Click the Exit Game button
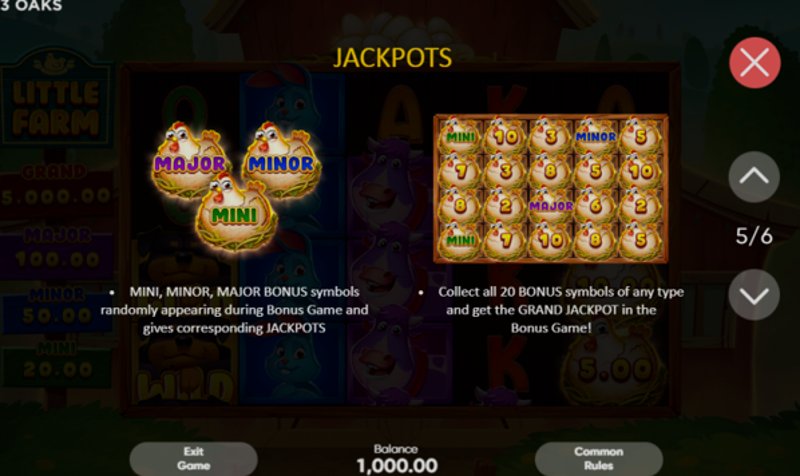Viewport: 800px width, 476px height. [193, 459]
